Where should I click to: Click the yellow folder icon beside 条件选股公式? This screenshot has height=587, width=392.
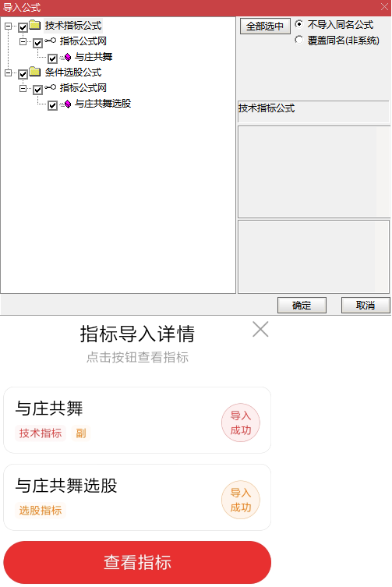(35, 72)
